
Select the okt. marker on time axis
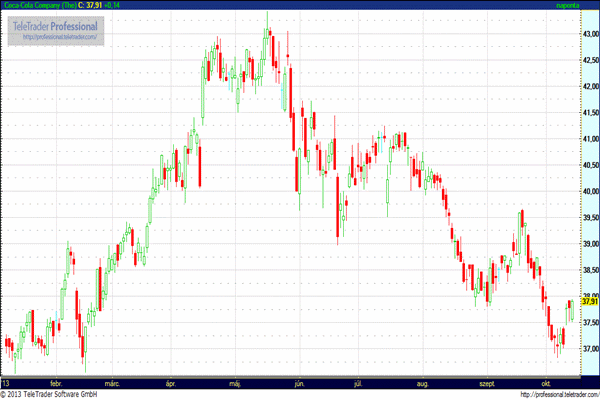coord(545,383)
